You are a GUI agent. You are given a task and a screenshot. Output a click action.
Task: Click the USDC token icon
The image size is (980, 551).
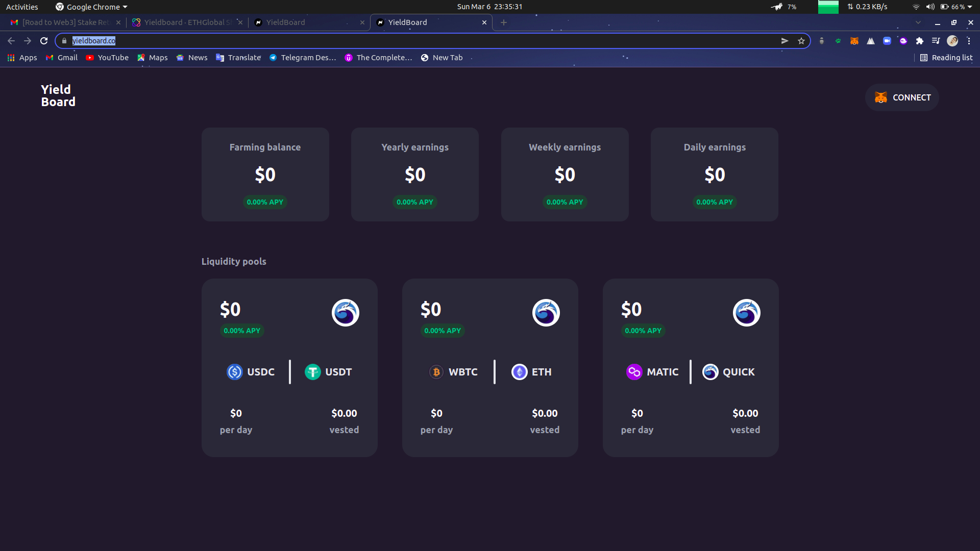pyautogui.click(x=234, y=372)
